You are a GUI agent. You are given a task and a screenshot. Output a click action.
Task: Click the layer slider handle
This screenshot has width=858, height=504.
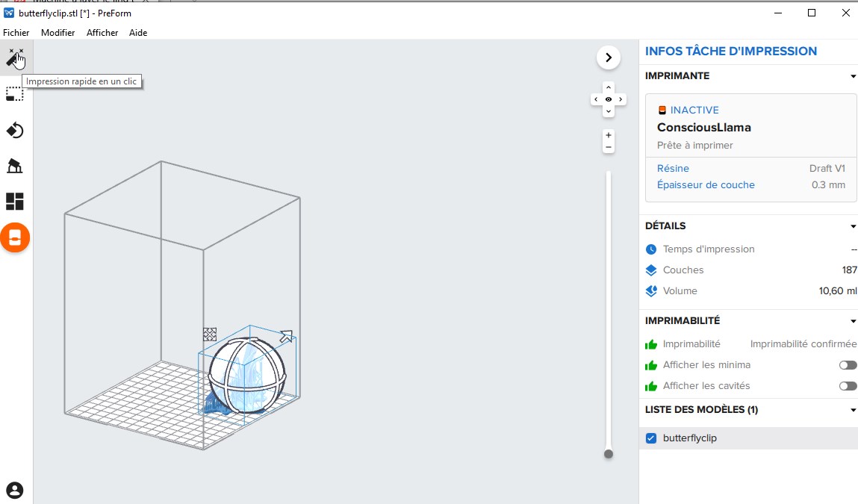pyautogui.click(x=609, y=454)
